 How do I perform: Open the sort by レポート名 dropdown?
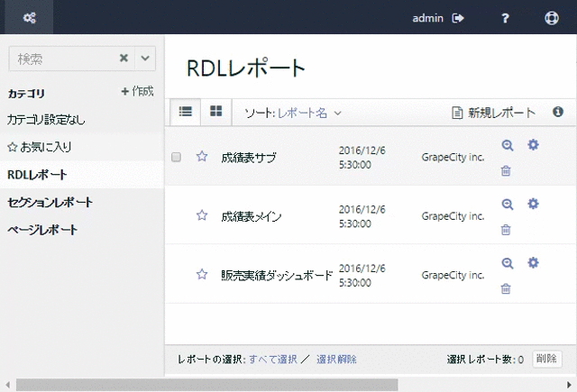[293, 113]
